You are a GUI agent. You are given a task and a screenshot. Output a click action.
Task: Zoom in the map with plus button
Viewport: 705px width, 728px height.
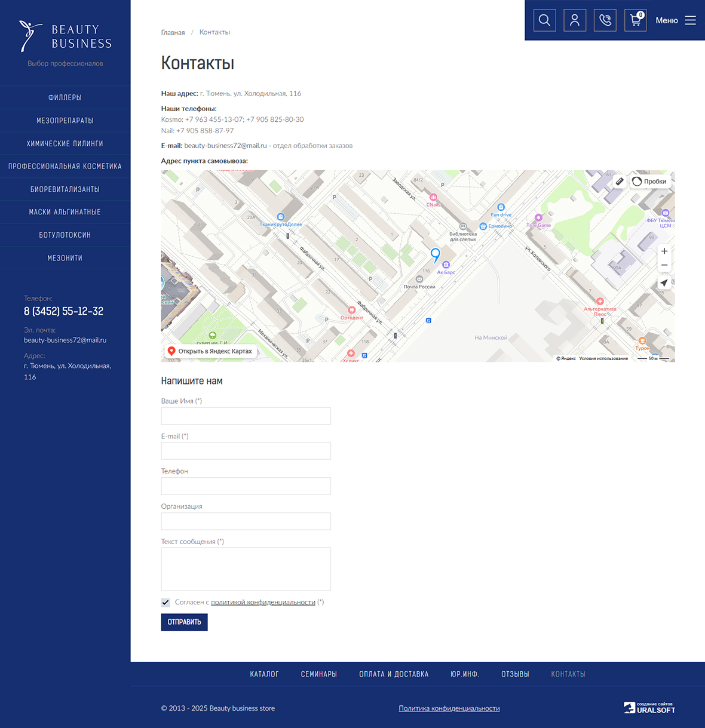click(x=664, y=251)
